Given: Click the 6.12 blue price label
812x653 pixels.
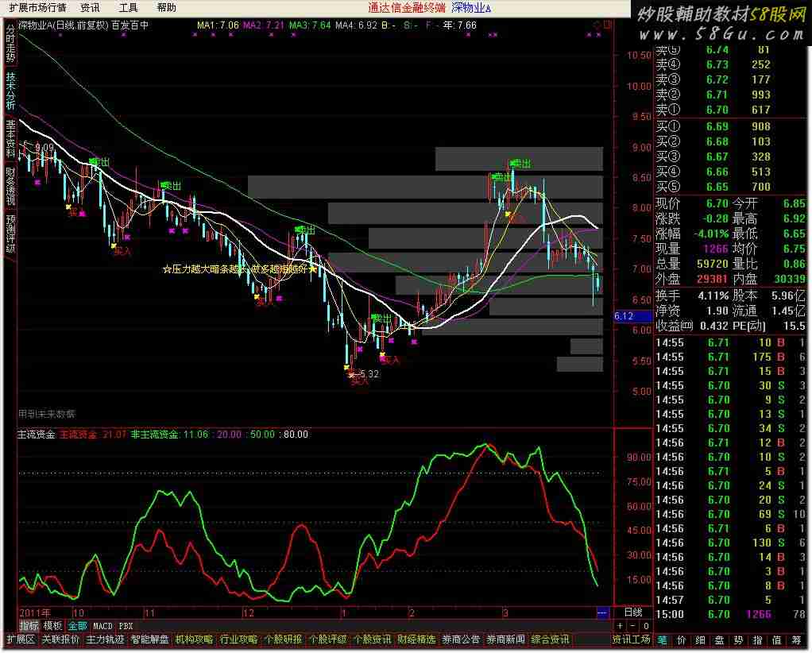Looking at the screenshot, I should point(632,316).
